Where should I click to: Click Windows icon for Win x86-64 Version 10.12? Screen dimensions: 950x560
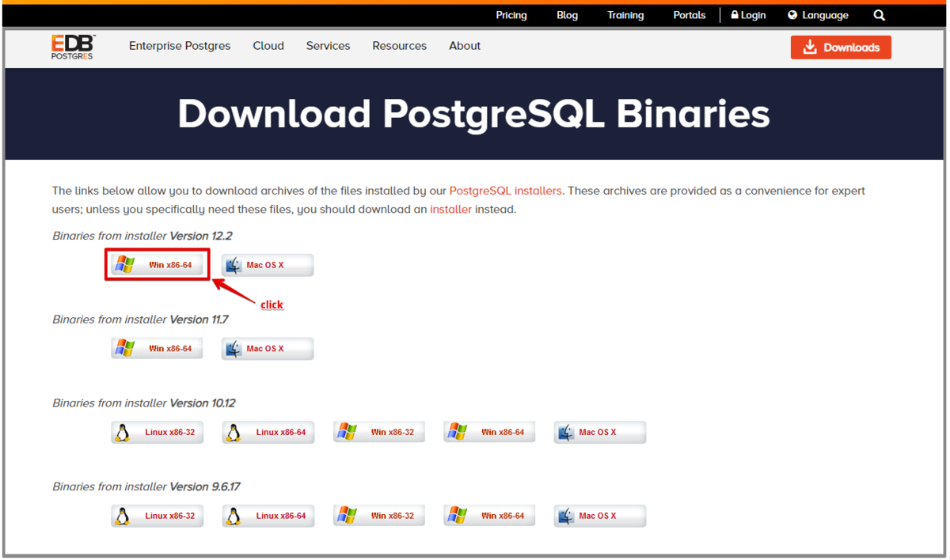pyautogui.click(x=457, y=432)
